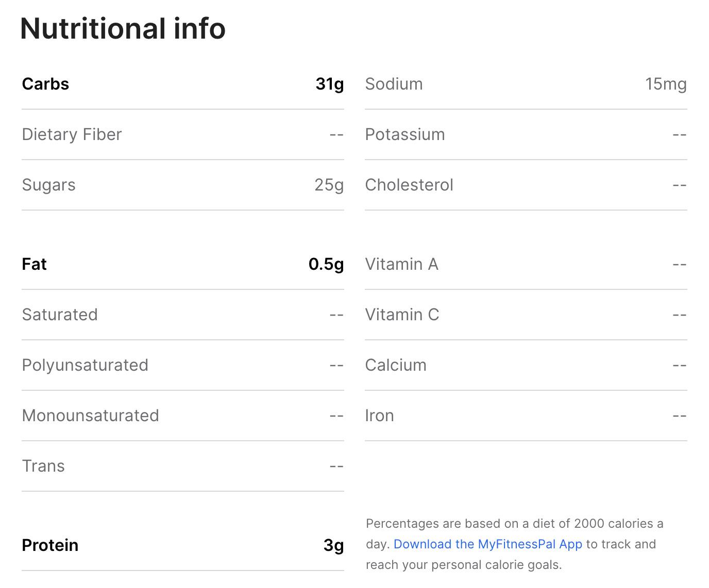Click the 0.5g fat value
The height and width of the screenshot is (588, 709).
click(326, 264)
